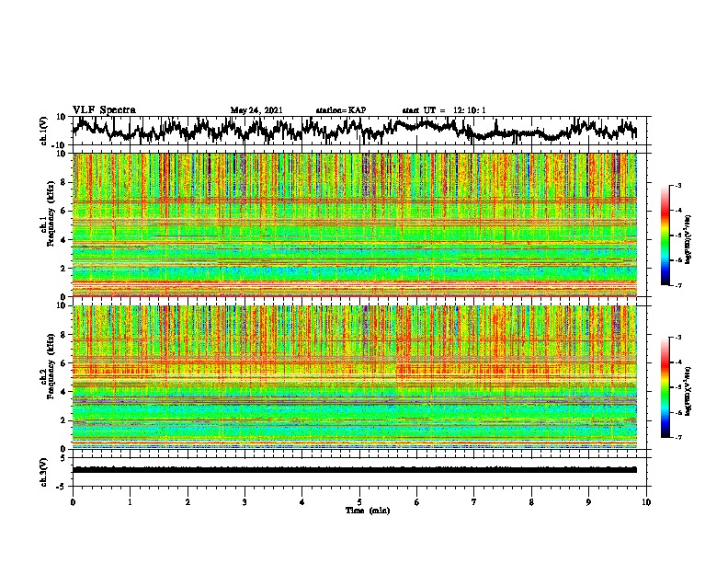Click the "-3" value on ch.1 colorbar
This screenshot has height=563, width=728.
point(677,186)
